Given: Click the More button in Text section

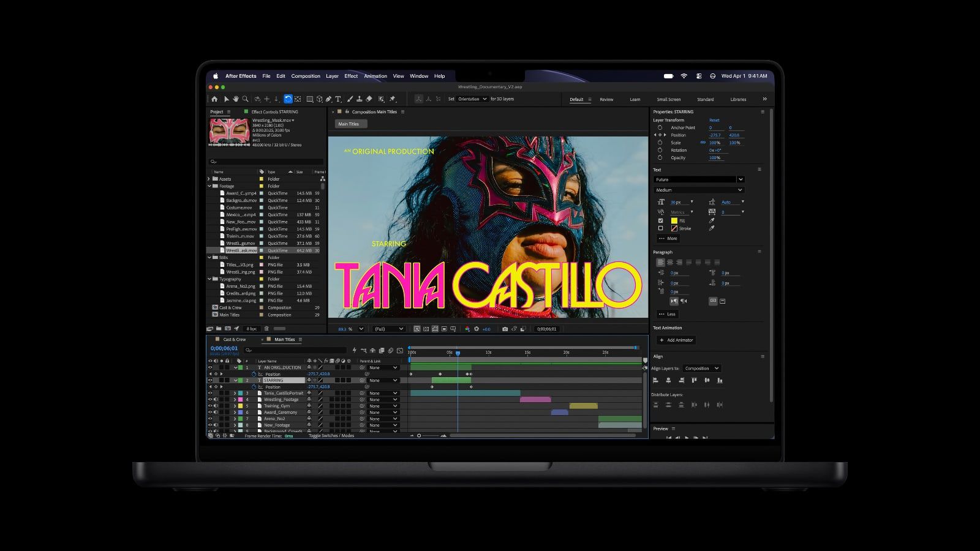Looking at the screenshot, I should tap(668, 239).
